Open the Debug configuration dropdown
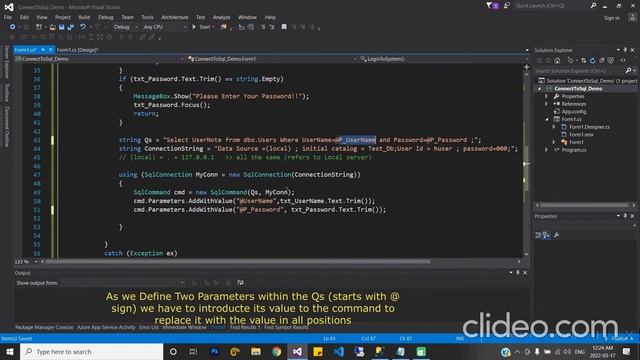Viewport: 640px width, 360px height. tap(125, 27)
